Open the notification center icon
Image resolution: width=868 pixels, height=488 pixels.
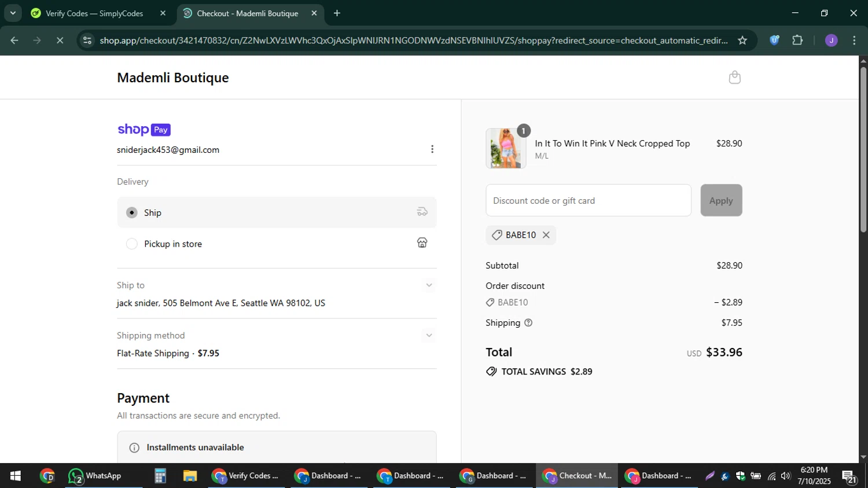(x=849, y=476)
